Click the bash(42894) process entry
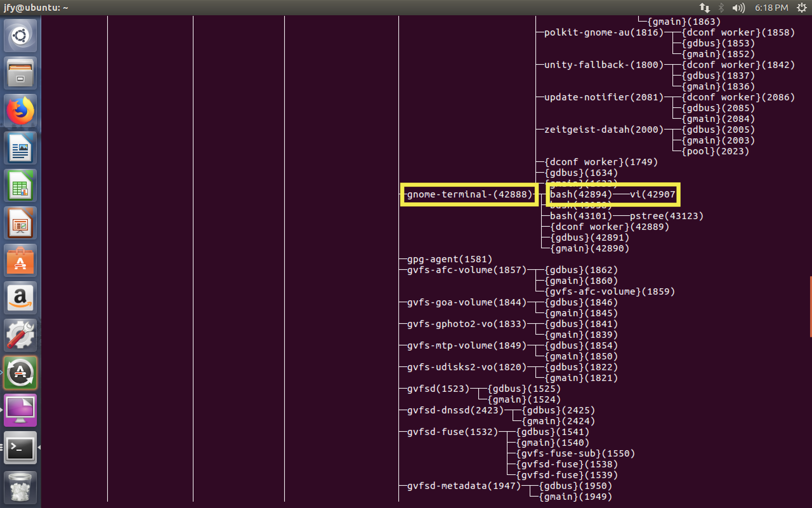Image resolution: width=812 pixels, height=508 pixels. tap(581, 194)
